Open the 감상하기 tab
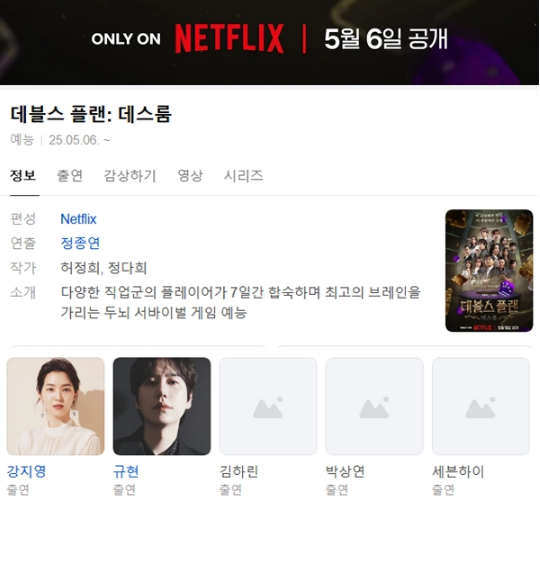Viewport: 540px width, 562px height. 130,176
